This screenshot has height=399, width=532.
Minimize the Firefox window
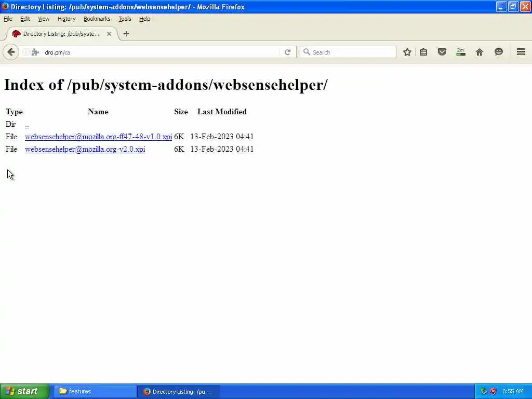click(501, 7)
